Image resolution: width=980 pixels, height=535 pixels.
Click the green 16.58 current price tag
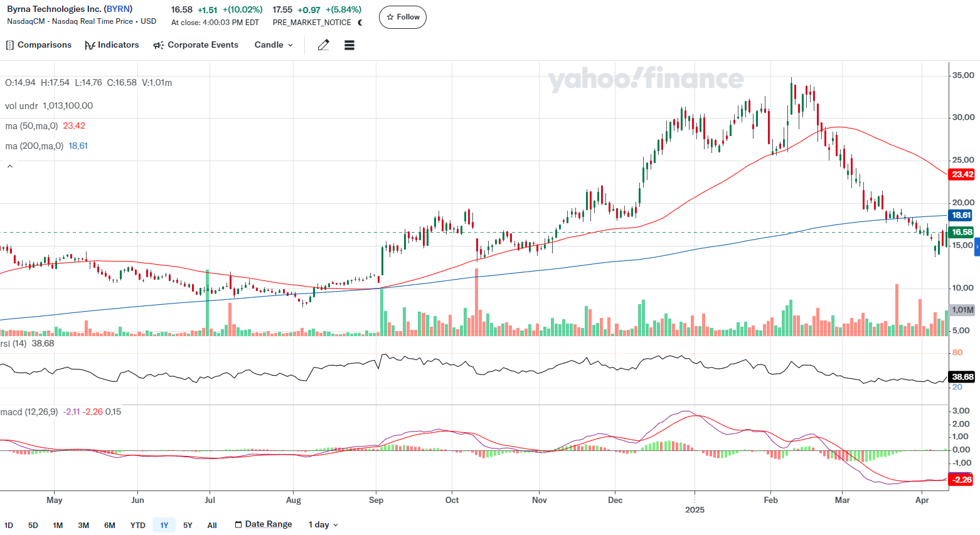pyautogui.click(x=962, y=232)
